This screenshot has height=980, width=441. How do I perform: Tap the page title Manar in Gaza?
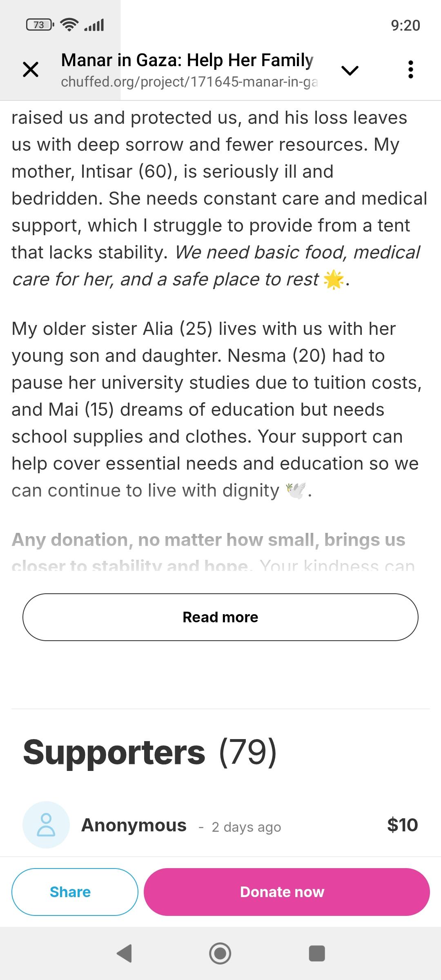pyautogui.click(x=187, y=60)
